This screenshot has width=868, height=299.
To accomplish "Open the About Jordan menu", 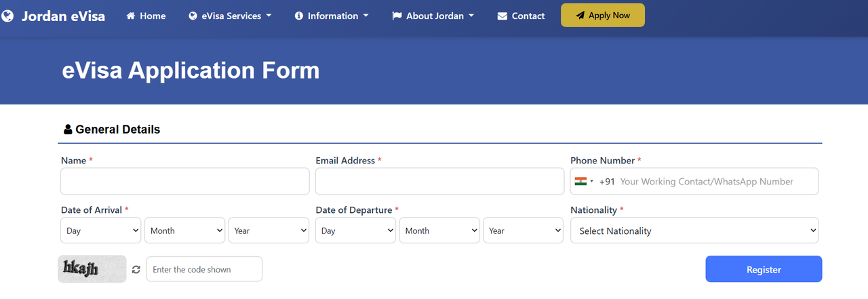I will pyautogui.click(x=433, y=16).
